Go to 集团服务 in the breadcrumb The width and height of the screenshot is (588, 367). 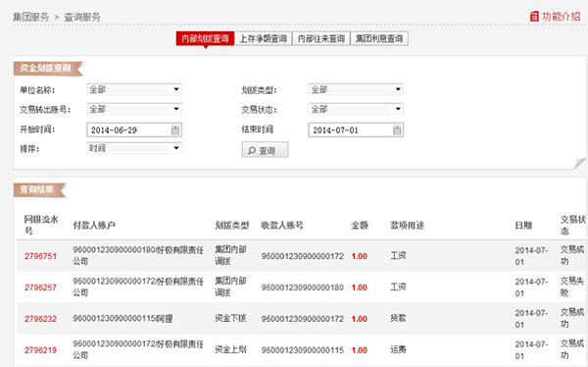click(30, 17)
